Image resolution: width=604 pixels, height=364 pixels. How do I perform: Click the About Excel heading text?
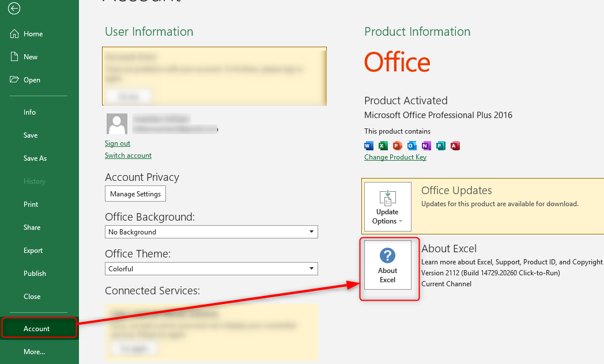449,249
